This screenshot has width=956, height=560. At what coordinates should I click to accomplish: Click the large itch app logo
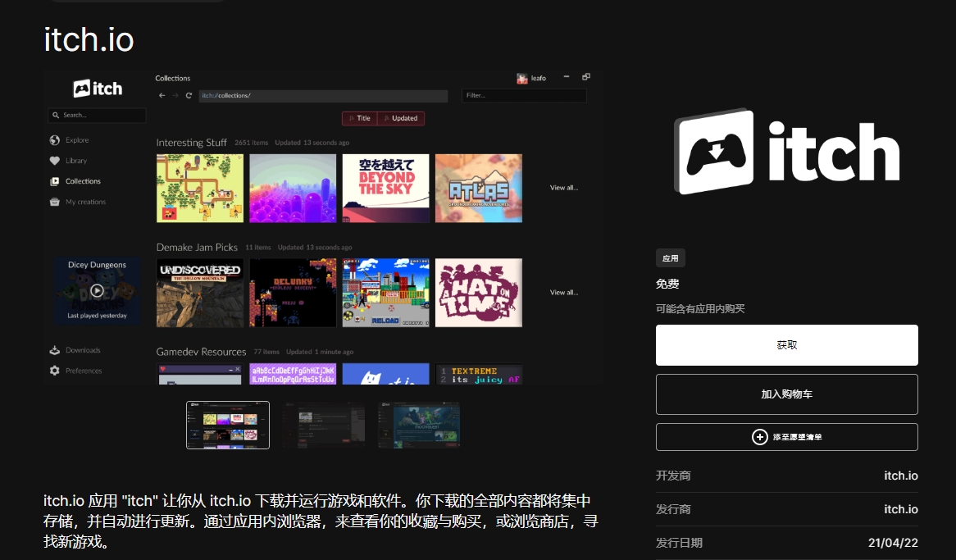coord(786,152)
